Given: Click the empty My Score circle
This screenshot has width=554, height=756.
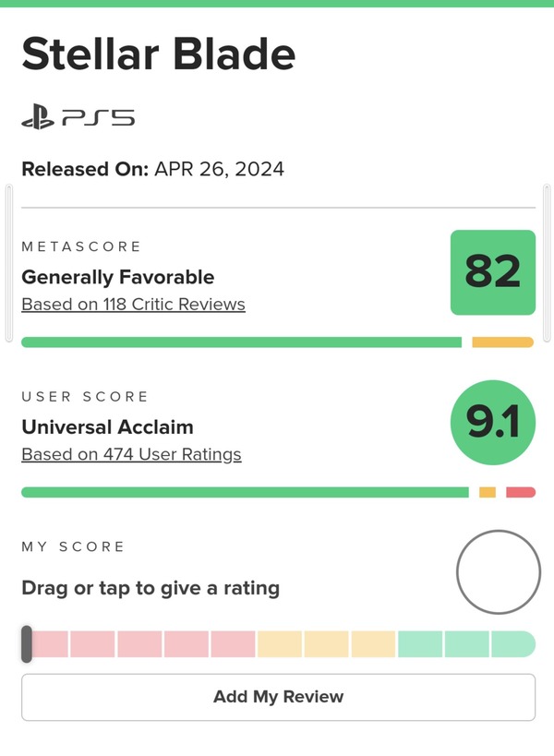Looking at the screenshot, I should (x=499, y=572).
